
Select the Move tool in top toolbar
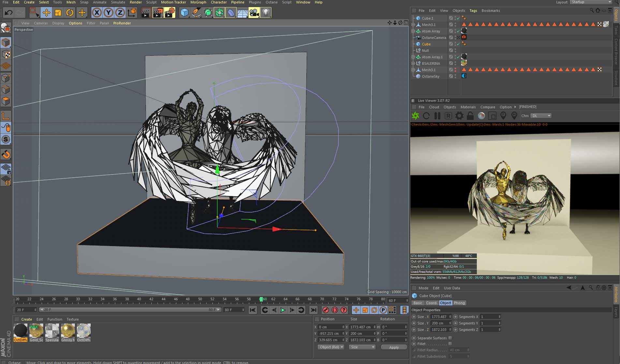point(46,13)
